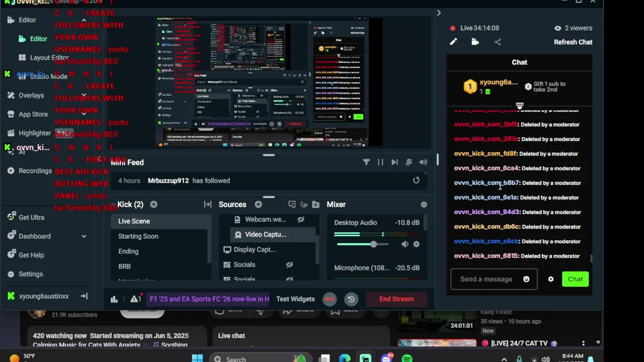Viewport: 644px width, 362px height.
Task: Open Settings from the sidebar
Action: click(x=25, y=274)
